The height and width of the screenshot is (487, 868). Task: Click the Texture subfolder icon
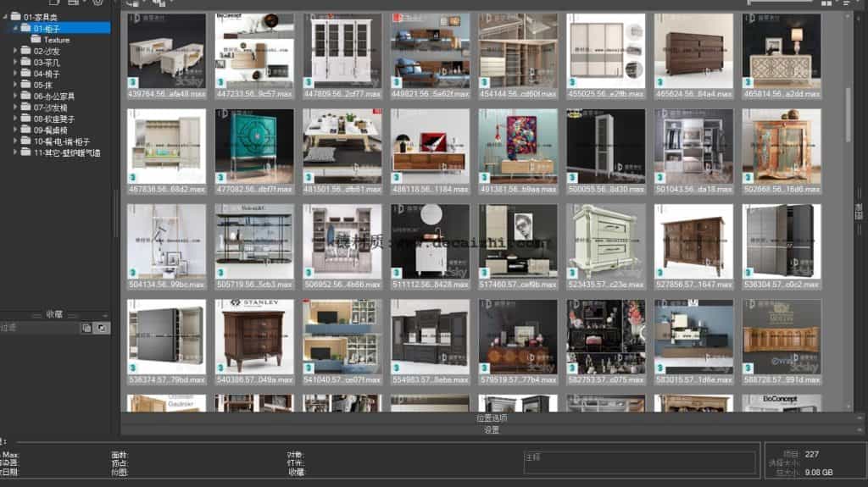click(x=36, y=39)
